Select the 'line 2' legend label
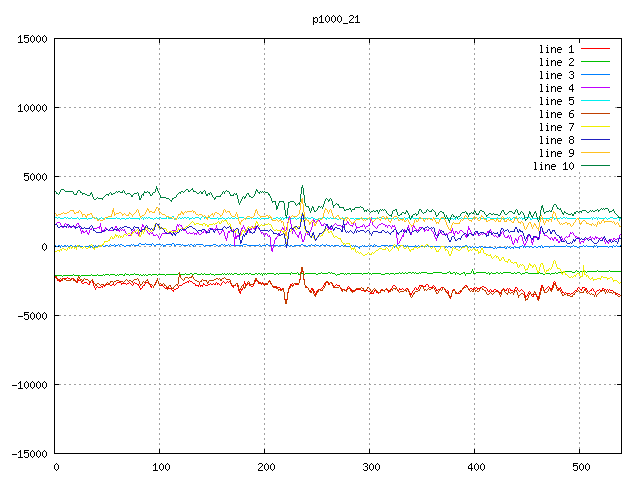640x480 pixels. click(557, 62)
